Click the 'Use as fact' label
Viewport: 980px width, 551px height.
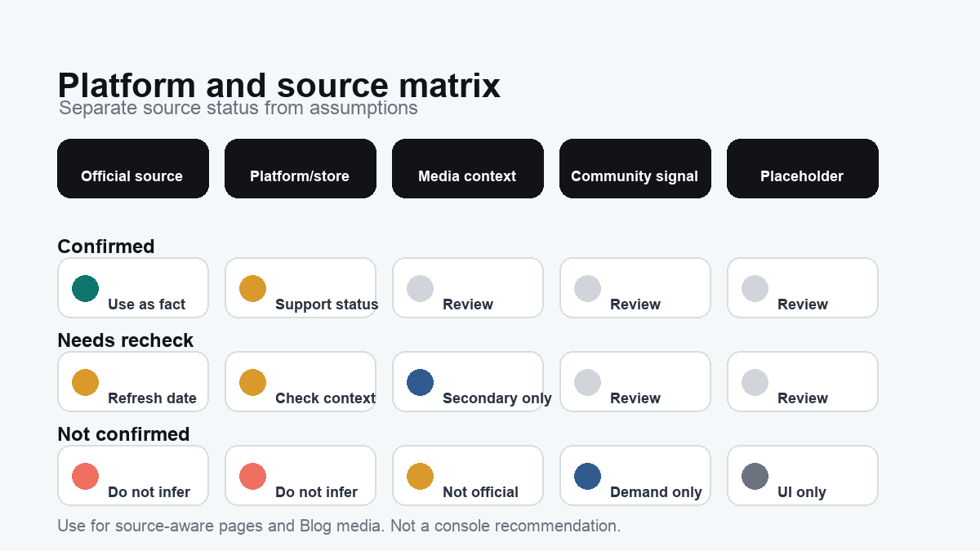tap(147, 304)
